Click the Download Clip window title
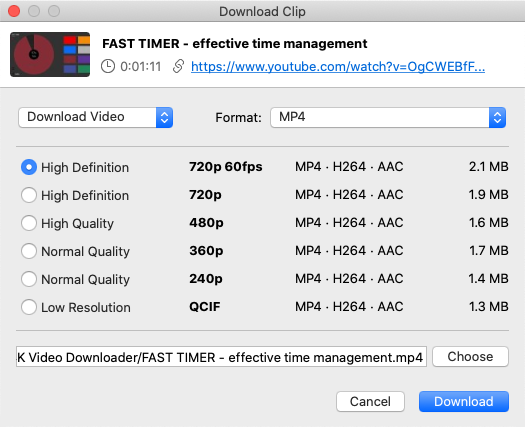The image size is (525, 427). [x=262, y=11]
